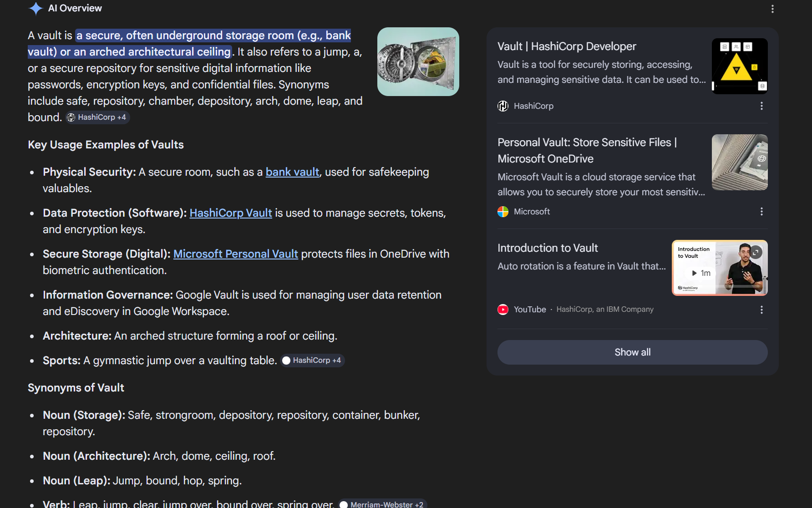
Task: Open the Microsoft OneDrive result thumbnail
Action: pos(740,163)
